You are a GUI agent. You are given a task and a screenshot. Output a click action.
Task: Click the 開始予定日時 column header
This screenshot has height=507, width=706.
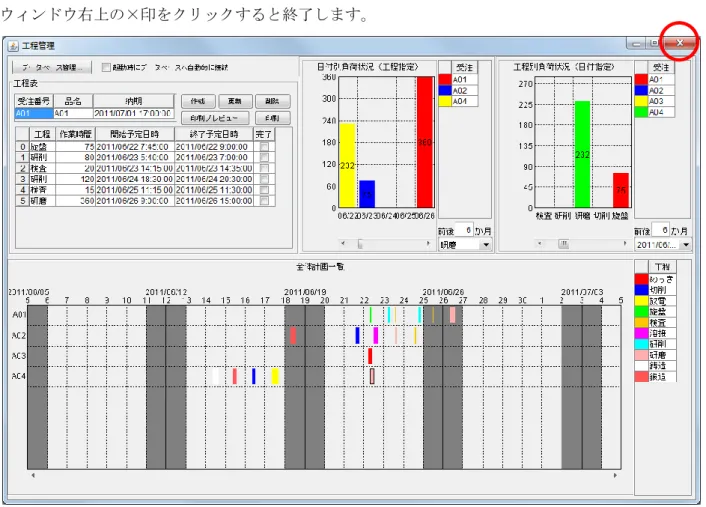point(135,134)
